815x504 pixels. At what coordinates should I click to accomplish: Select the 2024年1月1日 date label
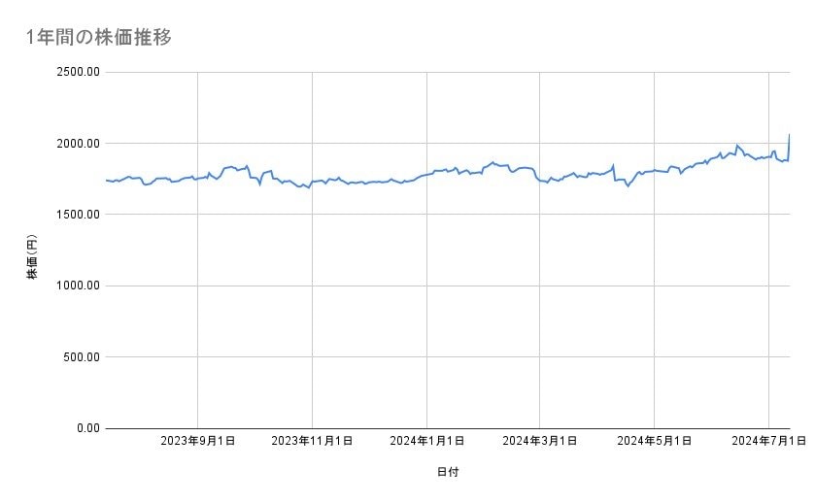point(426,441)
